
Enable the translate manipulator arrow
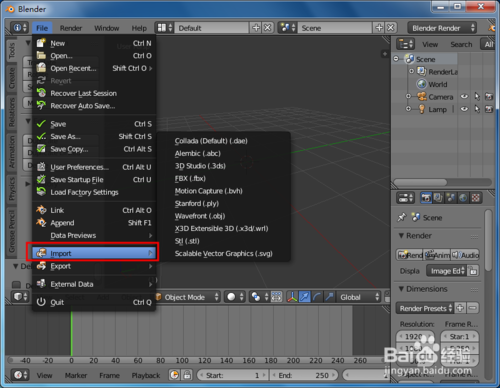tap(305, 297)
